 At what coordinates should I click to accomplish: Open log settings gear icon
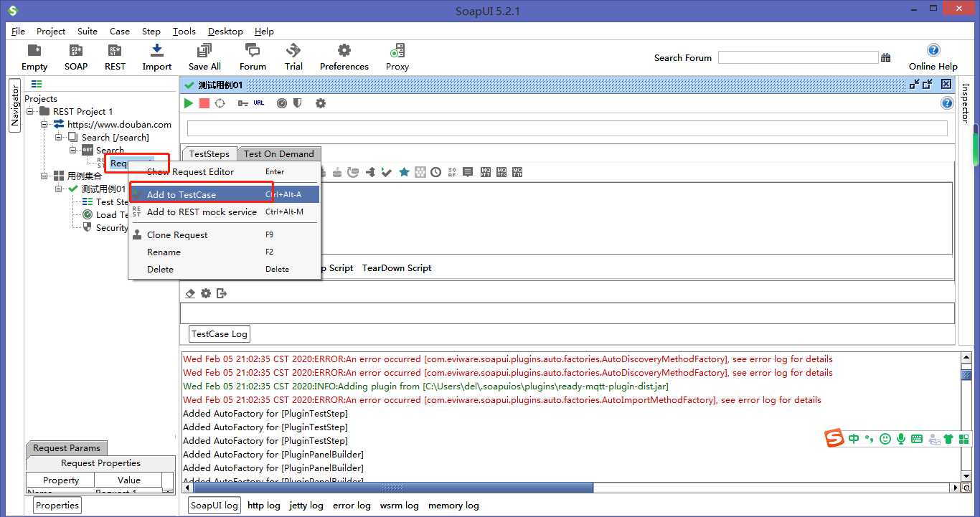pyautogui.click(x=206, y=293)
